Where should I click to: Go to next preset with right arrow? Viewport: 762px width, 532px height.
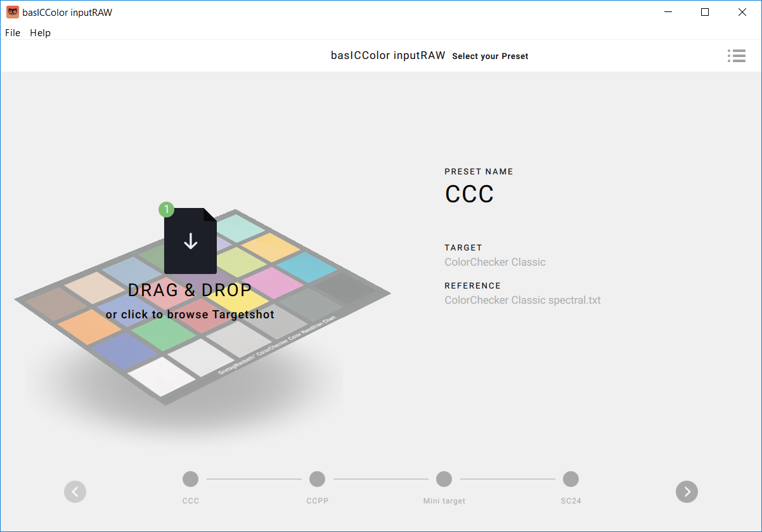(x=687, y=491)
